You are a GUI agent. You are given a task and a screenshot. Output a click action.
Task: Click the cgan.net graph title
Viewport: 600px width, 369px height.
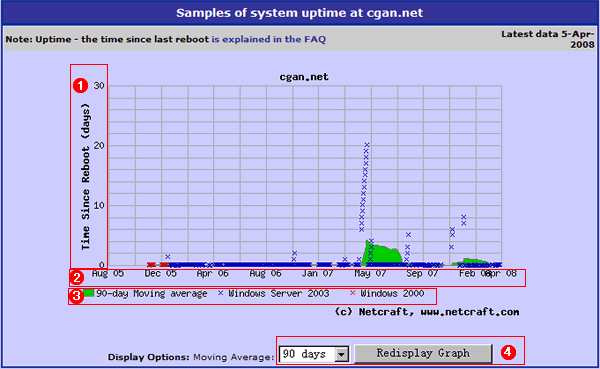[x=304, y=77]
